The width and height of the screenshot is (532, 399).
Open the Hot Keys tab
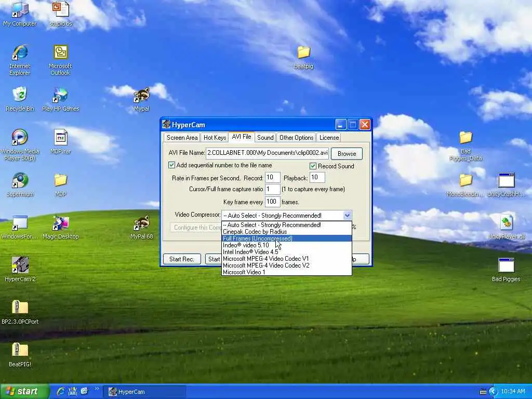point(215,137)
